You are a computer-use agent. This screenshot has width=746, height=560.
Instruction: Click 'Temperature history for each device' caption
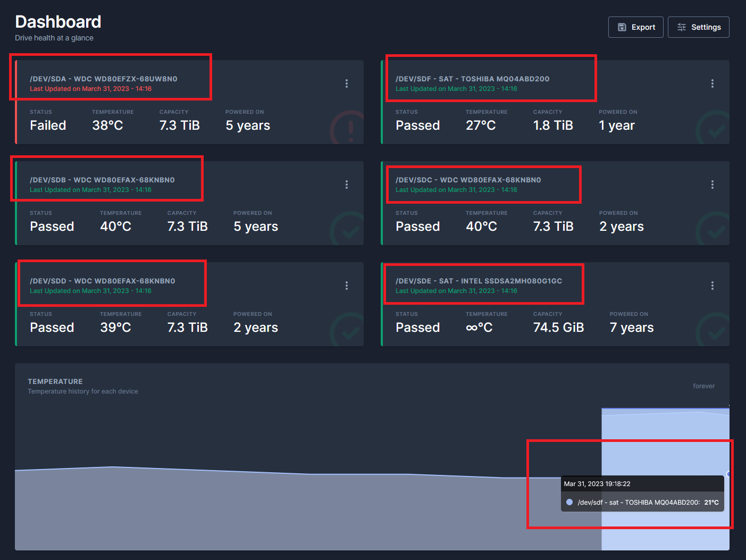83,391
